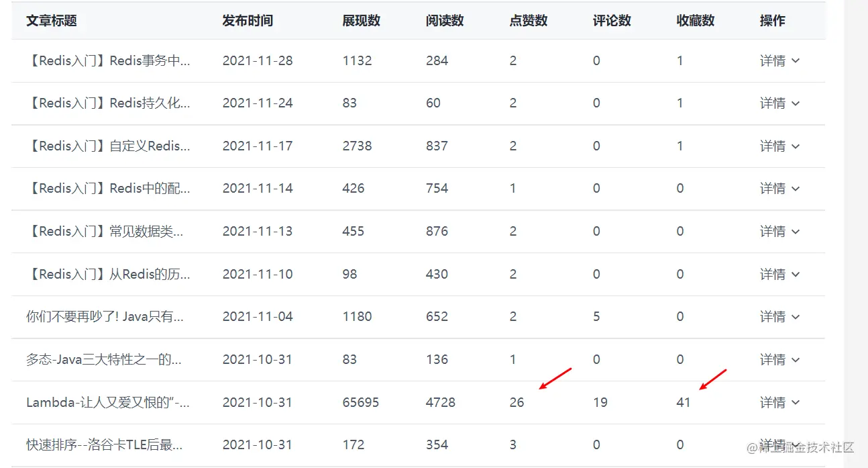Viewport: 868px width, 468px height.
Task: Click the comment count 5
Action: [596, 316]
